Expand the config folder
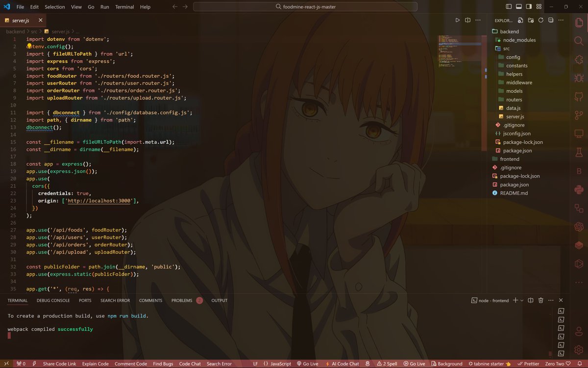The image size is (588, 368). coord(513,57)
